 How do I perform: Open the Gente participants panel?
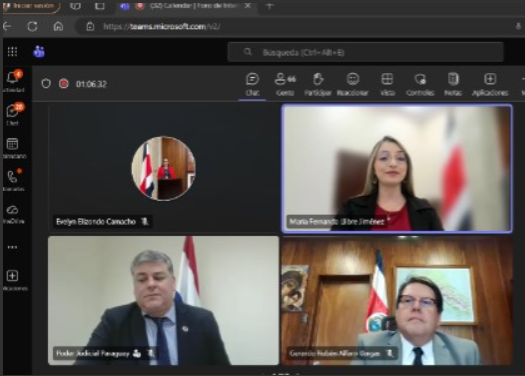coord(285,84)
